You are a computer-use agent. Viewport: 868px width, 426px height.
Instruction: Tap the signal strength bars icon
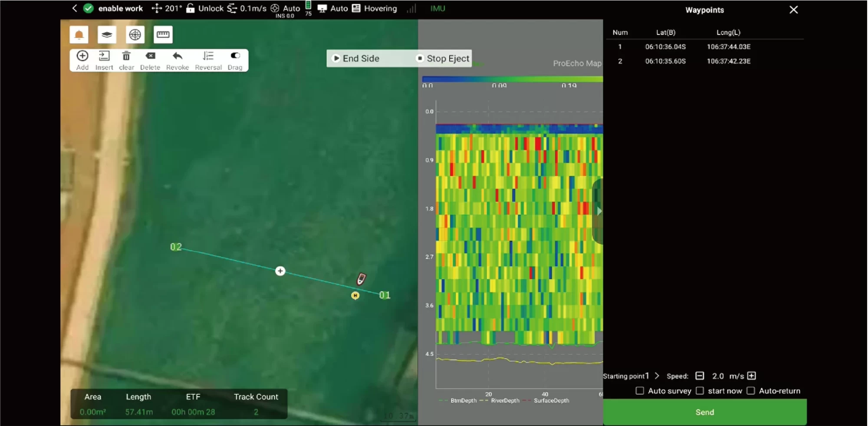pyautogui.click(x=411, y=8)
